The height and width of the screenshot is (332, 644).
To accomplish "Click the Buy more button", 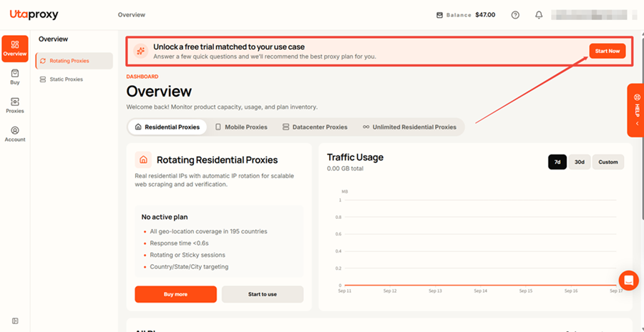I will pos(176,294).
